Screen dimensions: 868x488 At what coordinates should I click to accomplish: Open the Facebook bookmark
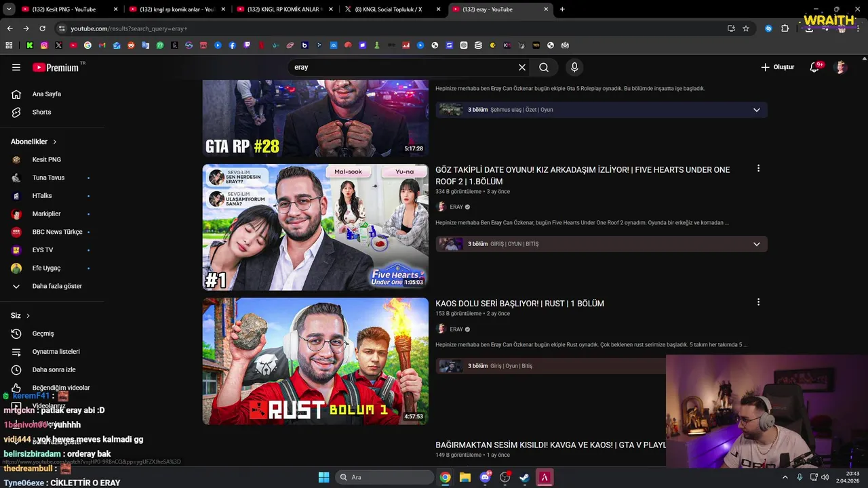click(233, 45)
